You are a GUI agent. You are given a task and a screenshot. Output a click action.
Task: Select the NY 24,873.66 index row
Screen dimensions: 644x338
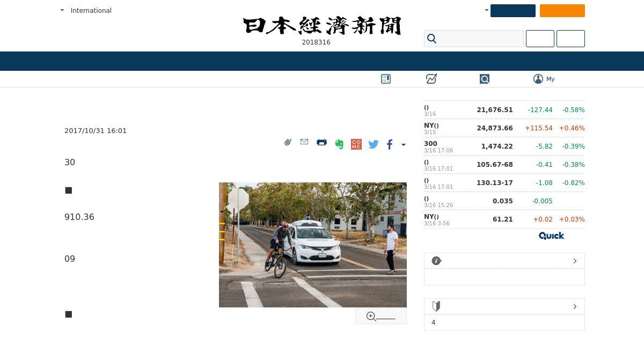coord(504,128)
